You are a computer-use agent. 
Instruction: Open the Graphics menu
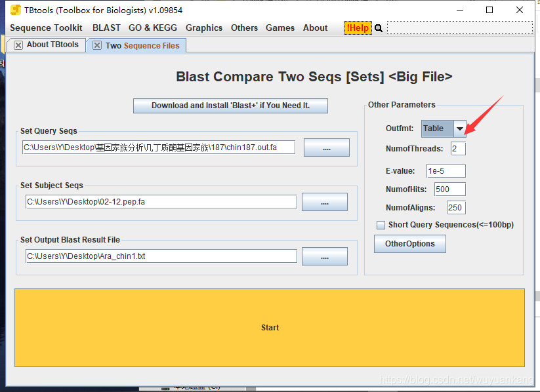(204, 28)
